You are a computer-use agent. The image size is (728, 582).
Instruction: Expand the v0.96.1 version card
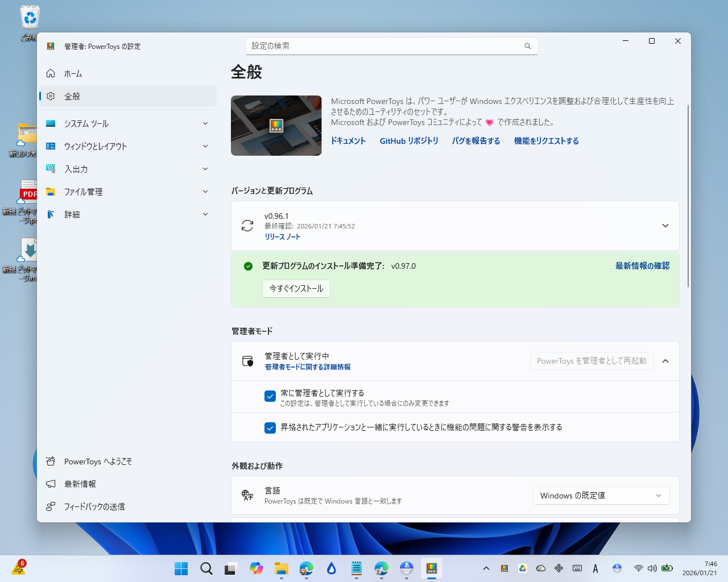click(665, 226)
